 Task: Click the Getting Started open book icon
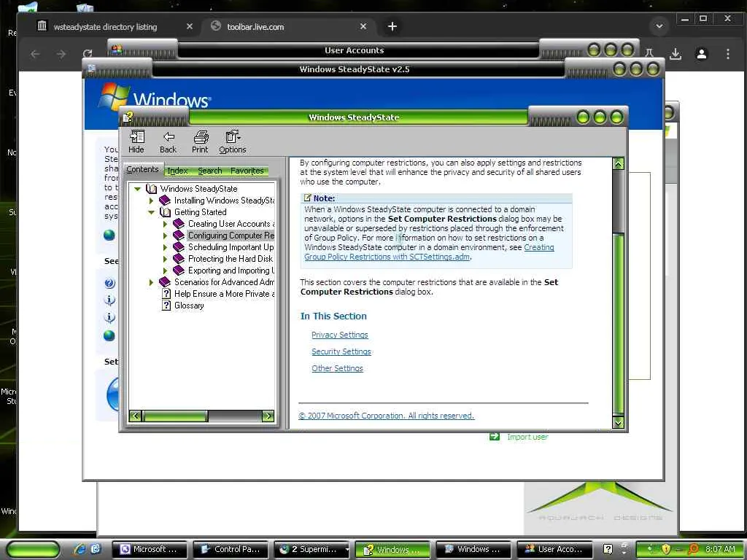click(165, 212)
